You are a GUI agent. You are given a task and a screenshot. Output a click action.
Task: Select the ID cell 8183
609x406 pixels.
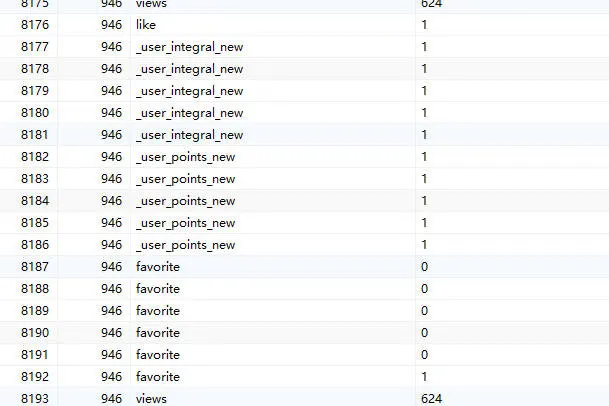click(35, 179)
